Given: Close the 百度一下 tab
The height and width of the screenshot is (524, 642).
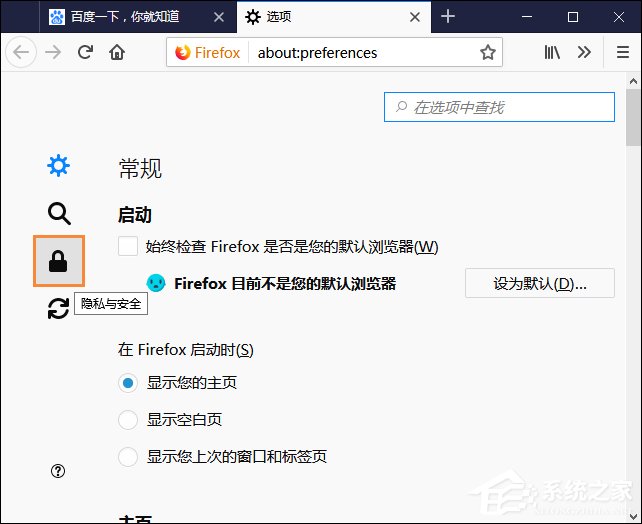Looking at the screenshot, I should (x=219, y=17).
